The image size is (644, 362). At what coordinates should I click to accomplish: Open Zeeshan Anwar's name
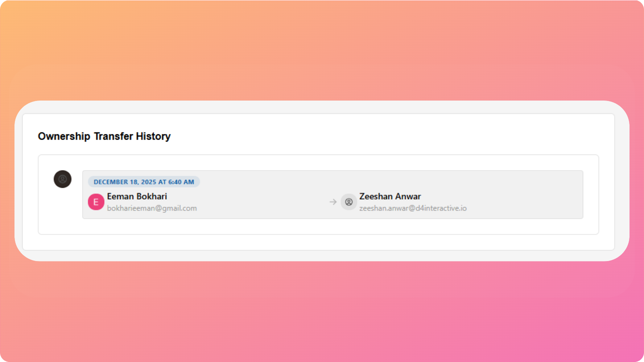click(x=390, y=196)
